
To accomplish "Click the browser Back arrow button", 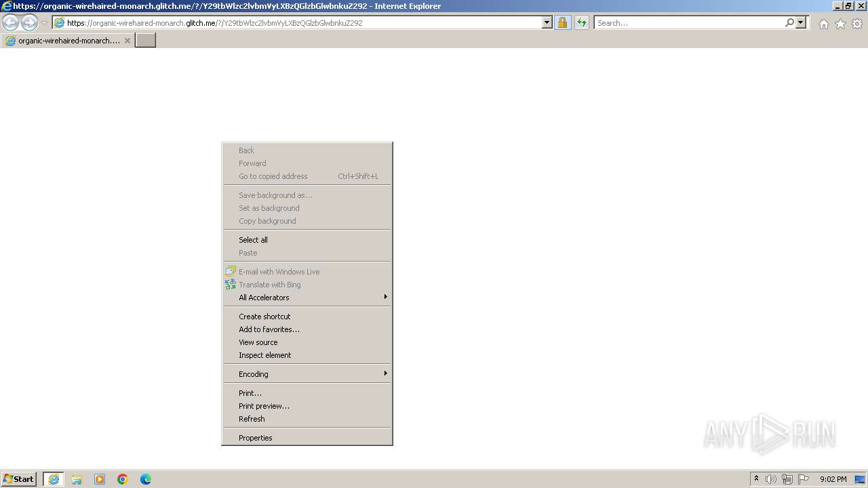I will pos(11,23).
